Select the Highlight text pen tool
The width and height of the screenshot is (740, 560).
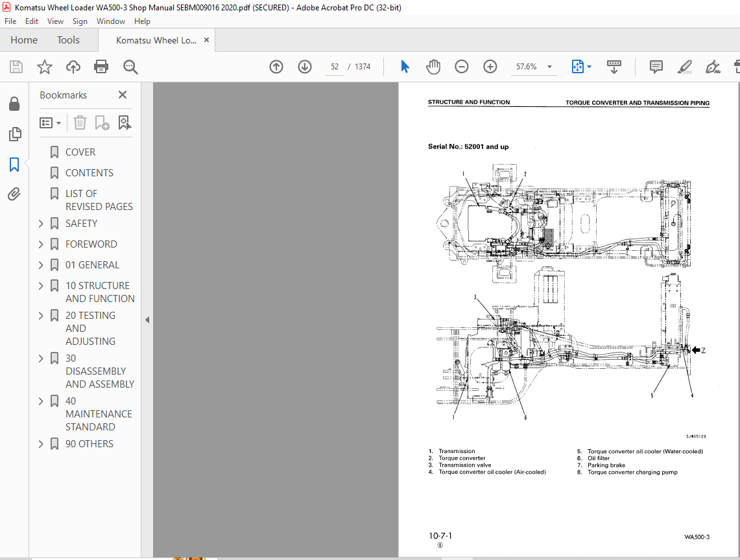tap(684, 67)
